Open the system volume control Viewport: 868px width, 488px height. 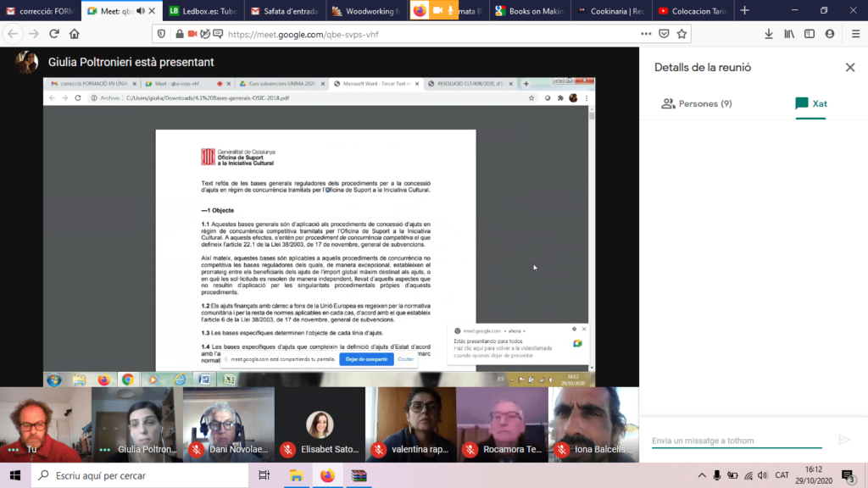click(763, 475)
